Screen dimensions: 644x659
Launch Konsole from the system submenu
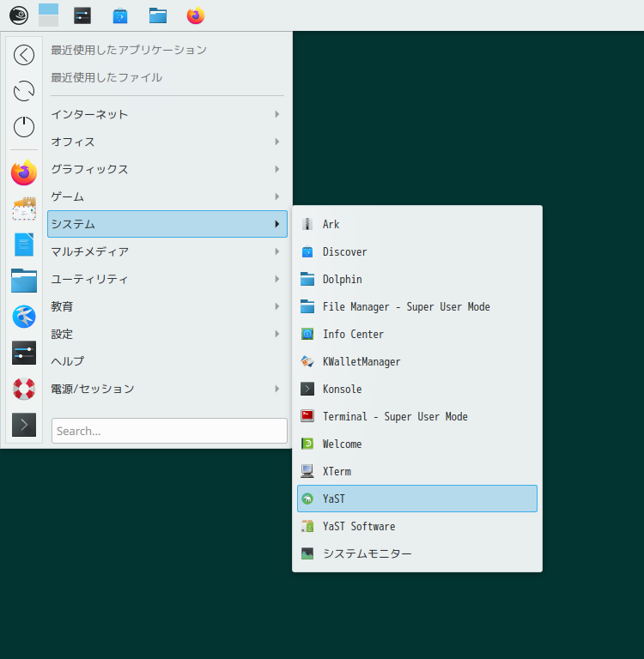coord(417,389)
